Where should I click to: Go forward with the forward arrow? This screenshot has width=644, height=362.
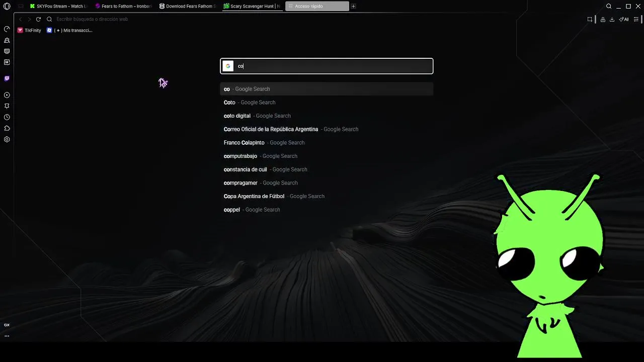point(29,19)
